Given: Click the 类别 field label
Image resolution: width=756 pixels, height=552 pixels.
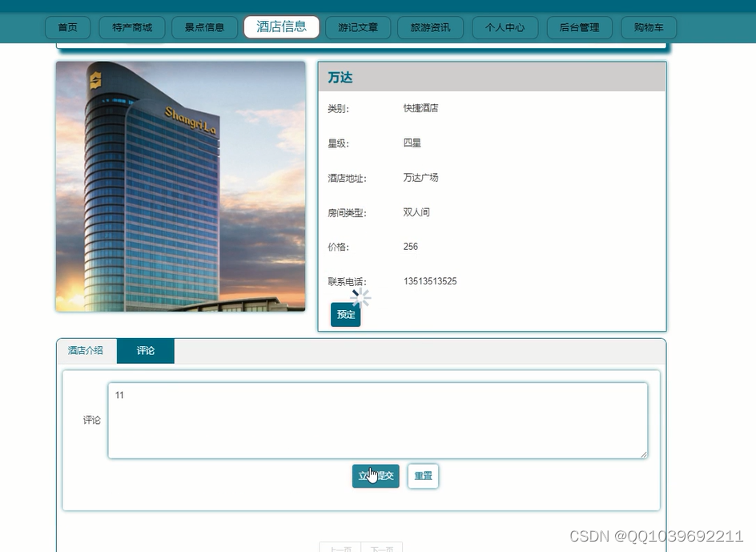Looking at the screenshot, I should click(339, 109).
